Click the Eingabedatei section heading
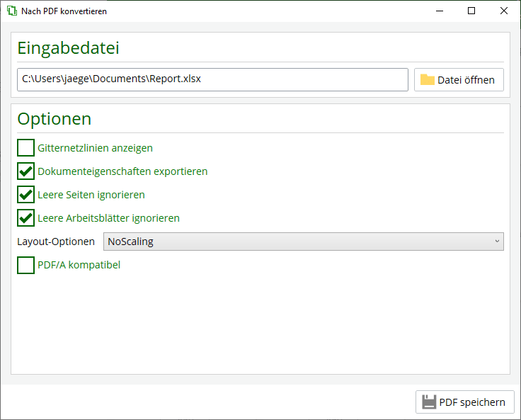521x420 pixels. [68, 48]
